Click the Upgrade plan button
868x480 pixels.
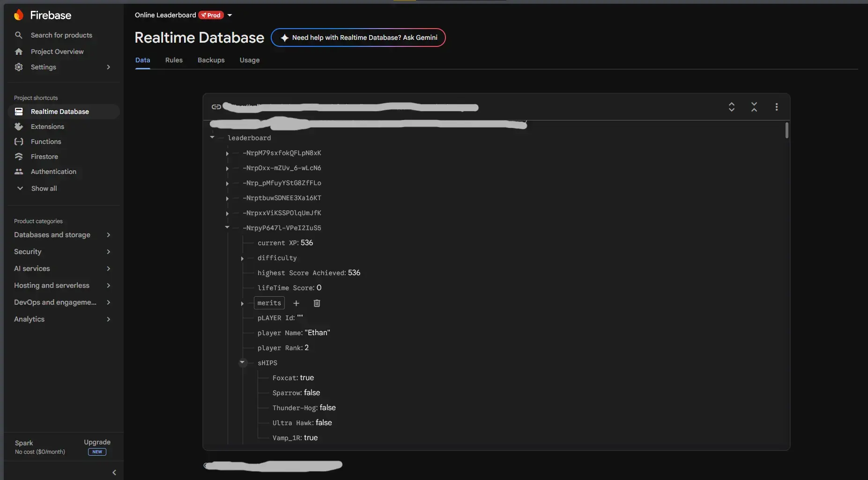pyautogui.click(x=97, y=442)
